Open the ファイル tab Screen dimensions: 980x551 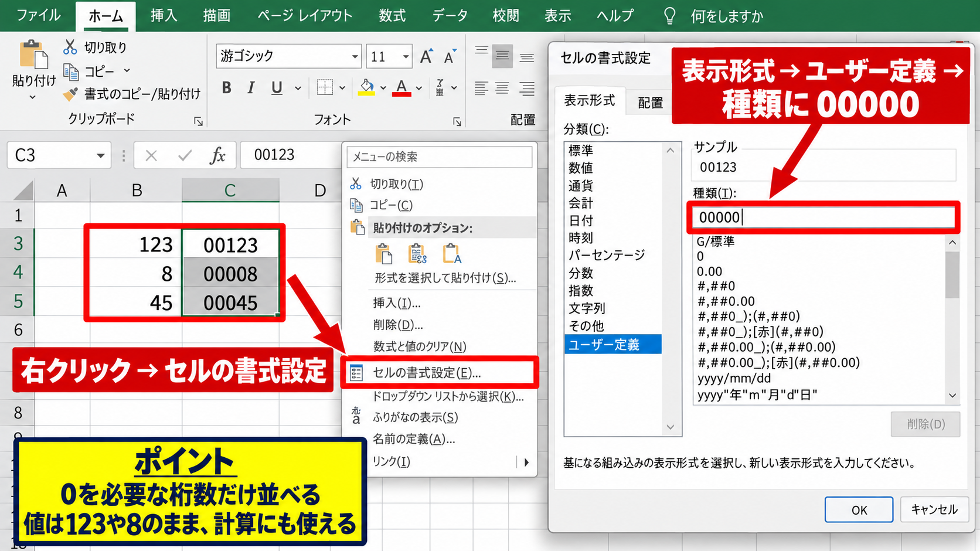point(38,16)
